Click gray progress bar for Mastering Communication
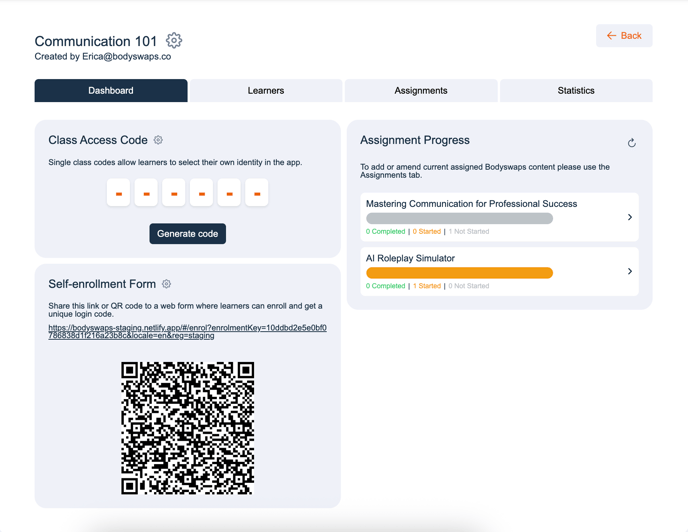The width and height of the screenshot is (688, 532). coord(459,218)
